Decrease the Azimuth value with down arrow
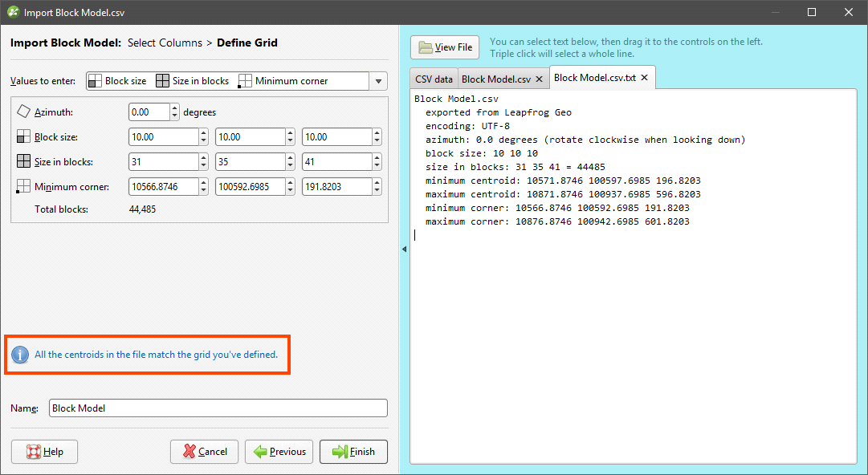 click(x=175, y=116)
